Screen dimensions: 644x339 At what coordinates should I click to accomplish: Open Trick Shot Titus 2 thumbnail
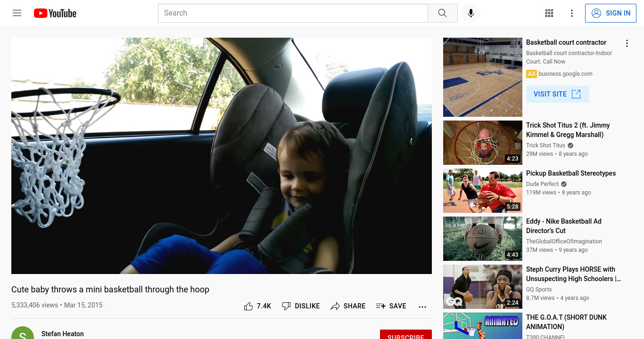[x=483, y=143]
